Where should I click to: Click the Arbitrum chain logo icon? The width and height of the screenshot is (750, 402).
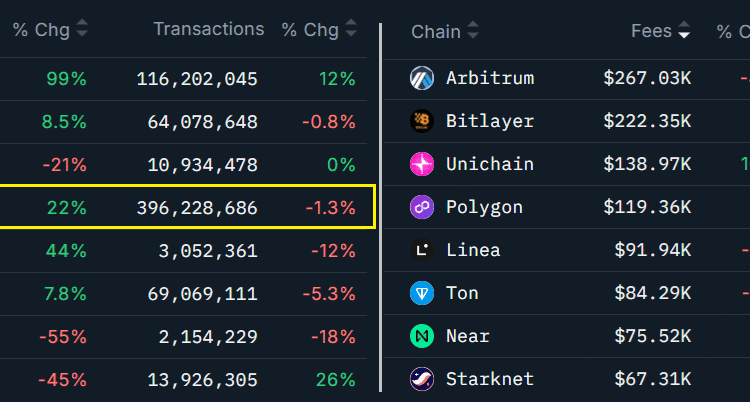(422, 77)
